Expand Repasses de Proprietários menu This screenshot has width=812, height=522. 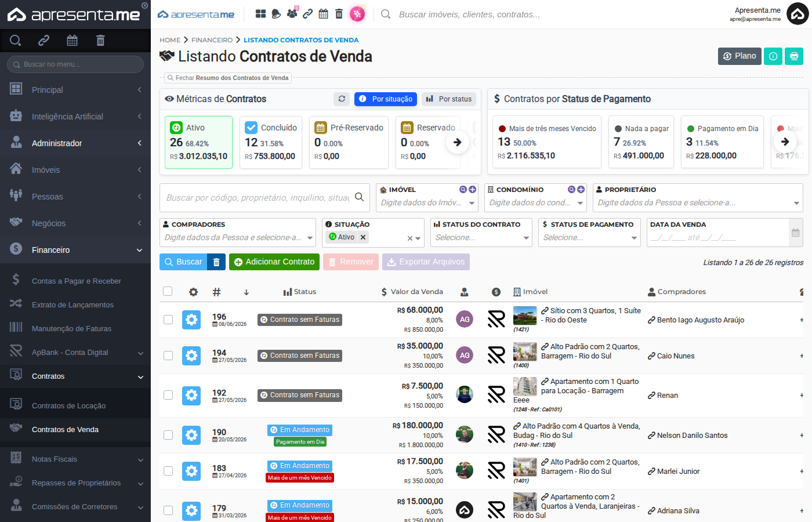click(75, 483)
